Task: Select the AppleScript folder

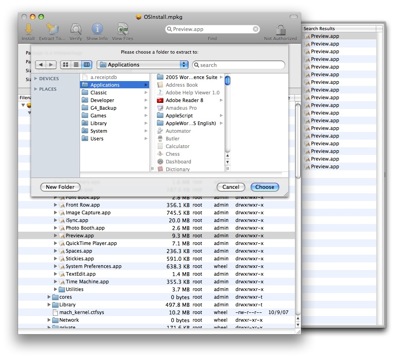Action: pyautogui.click(x=189, y=116)
